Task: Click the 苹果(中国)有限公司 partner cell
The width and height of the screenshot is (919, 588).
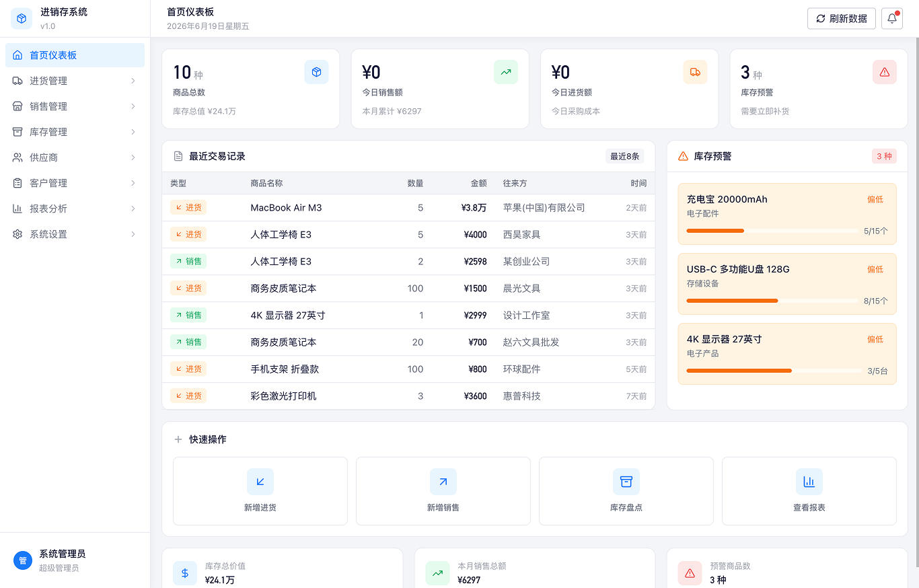Action: pos(544,208)
